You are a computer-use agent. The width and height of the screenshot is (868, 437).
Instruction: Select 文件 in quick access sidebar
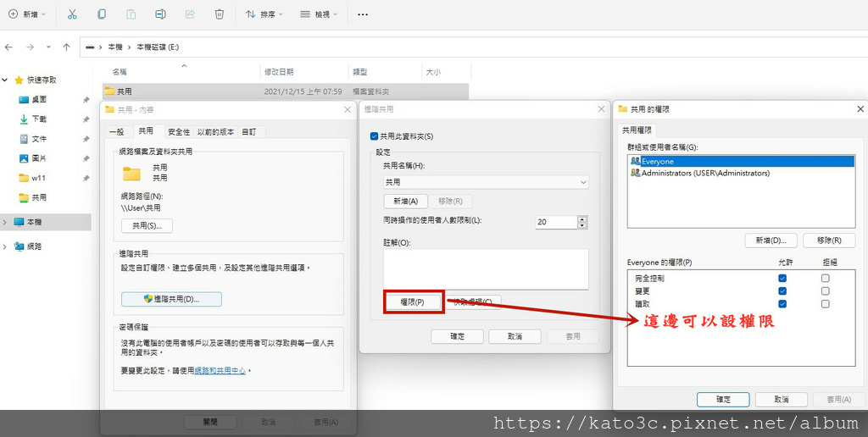[39, 139]
